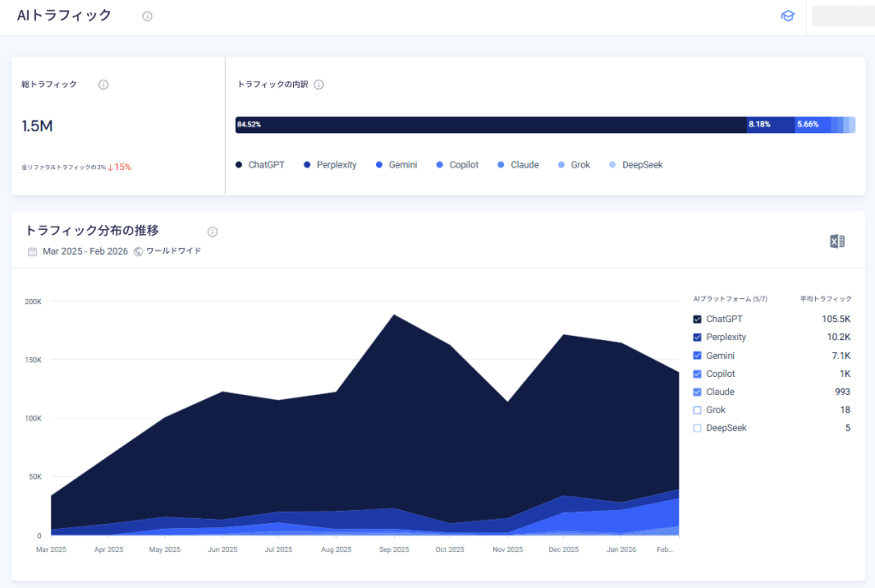Click the info icon next to トラフィックの内訳
Image resolution: width=875 pixels, height=588 pixels.
pyautogui.click(x=319, y=85)
